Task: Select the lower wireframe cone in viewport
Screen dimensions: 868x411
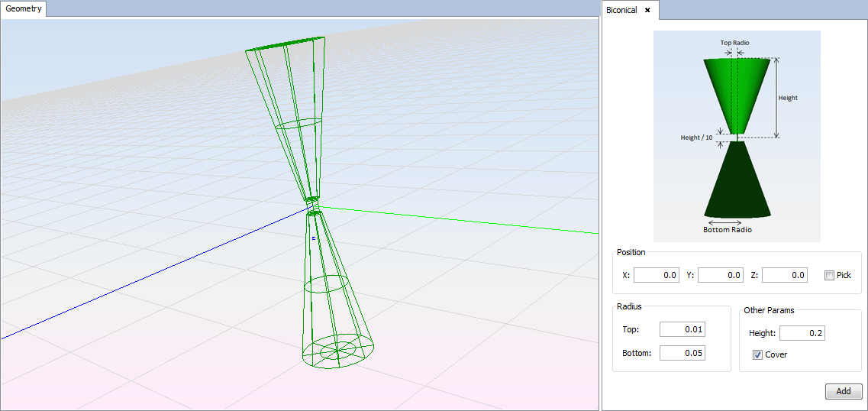Action: coord(327,290)
